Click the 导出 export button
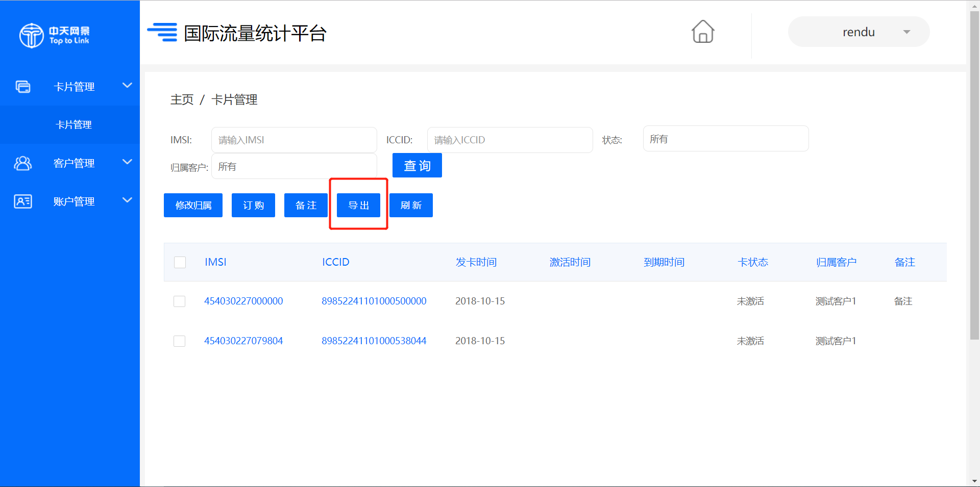The height and width of the screenshot is (487, 980). click(358, 205)
